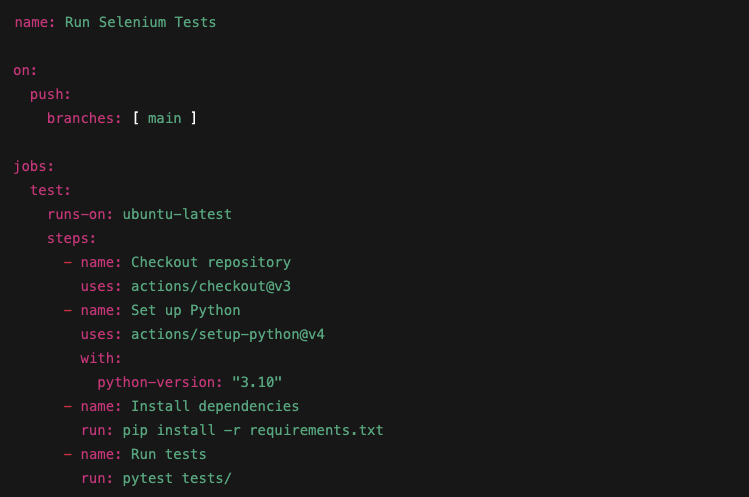The width and height of the screenshot is (749, 497).
Task: Click the 'on:' trigger key
Action: (25, 71)
